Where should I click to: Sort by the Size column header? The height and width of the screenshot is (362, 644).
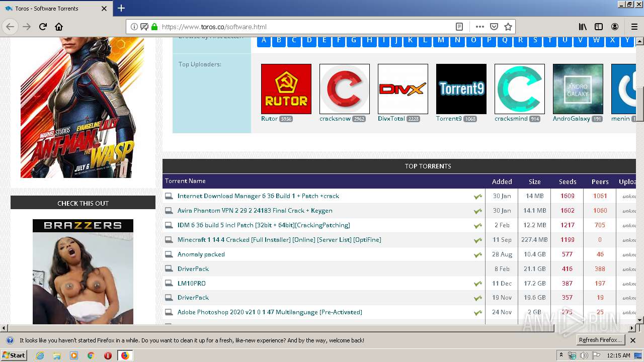[x=534, y=182]
